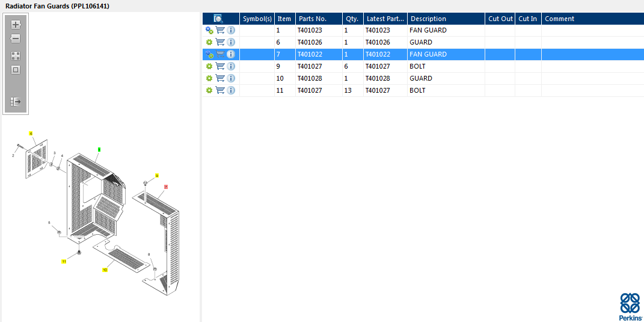The width and height of the screenshot is (644, 322).
Task: Click gear icon for item 10 GUARD
Action: click(209, 78)
